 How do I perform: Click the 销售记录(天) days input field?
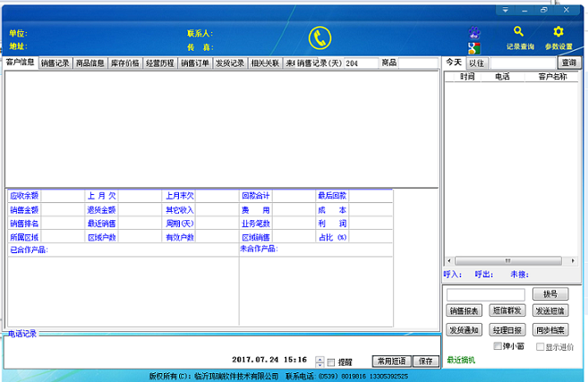[361, 64]
